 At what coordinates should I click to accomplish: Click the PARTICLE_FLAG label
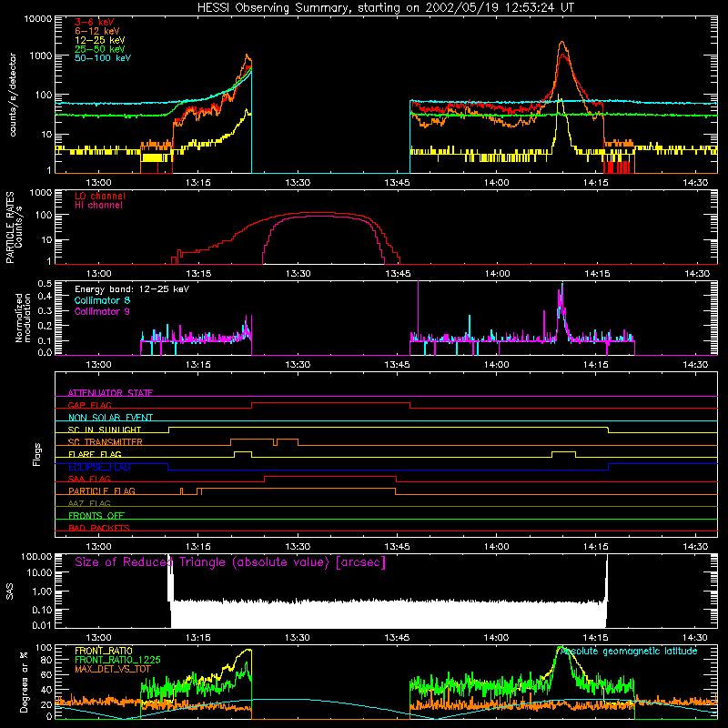102,491
